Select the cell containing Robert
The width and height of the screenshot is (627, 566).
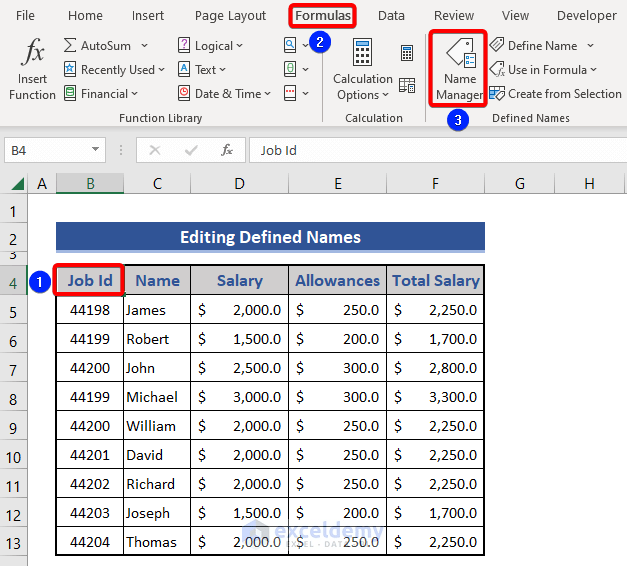tap(157, 339)
